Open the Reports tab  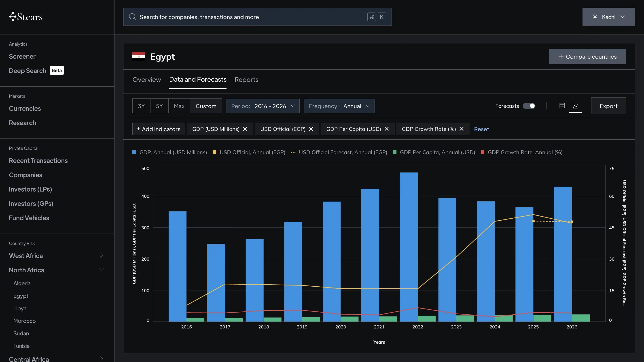[x=246, y=80]
